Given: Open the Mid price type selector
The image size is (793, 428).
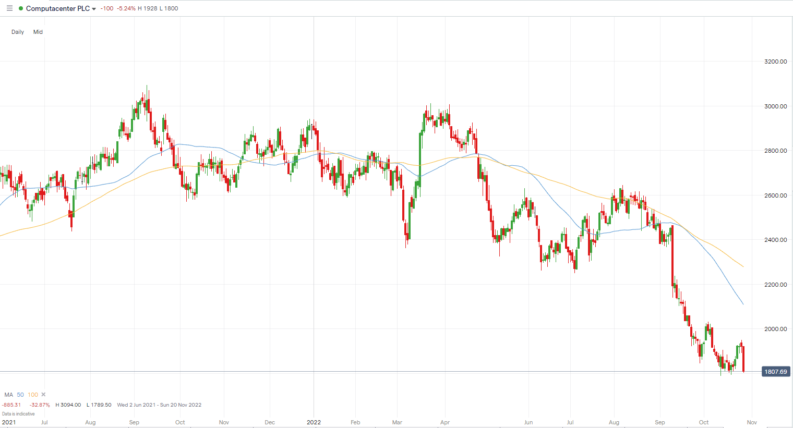Looking at the screenshot, I should coord(38,32).
